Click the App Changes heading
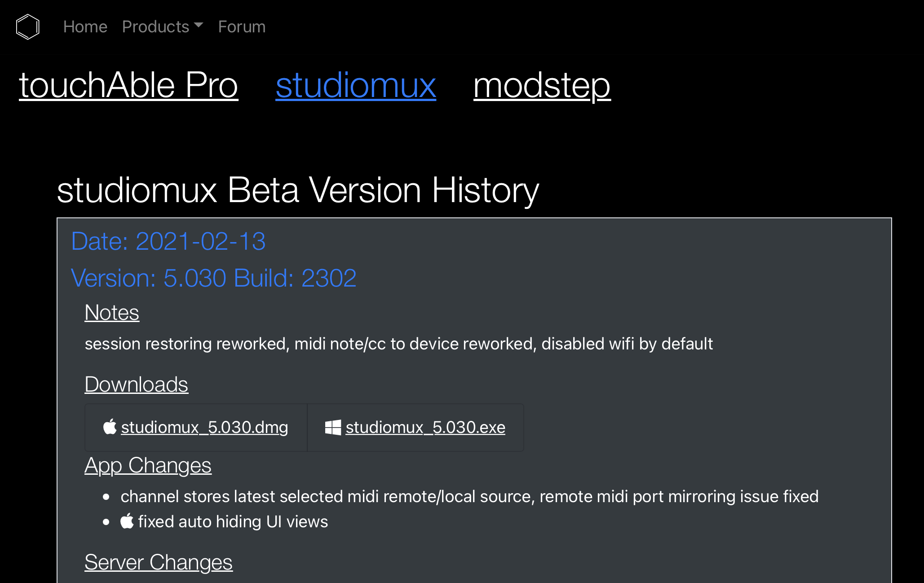 148,465
